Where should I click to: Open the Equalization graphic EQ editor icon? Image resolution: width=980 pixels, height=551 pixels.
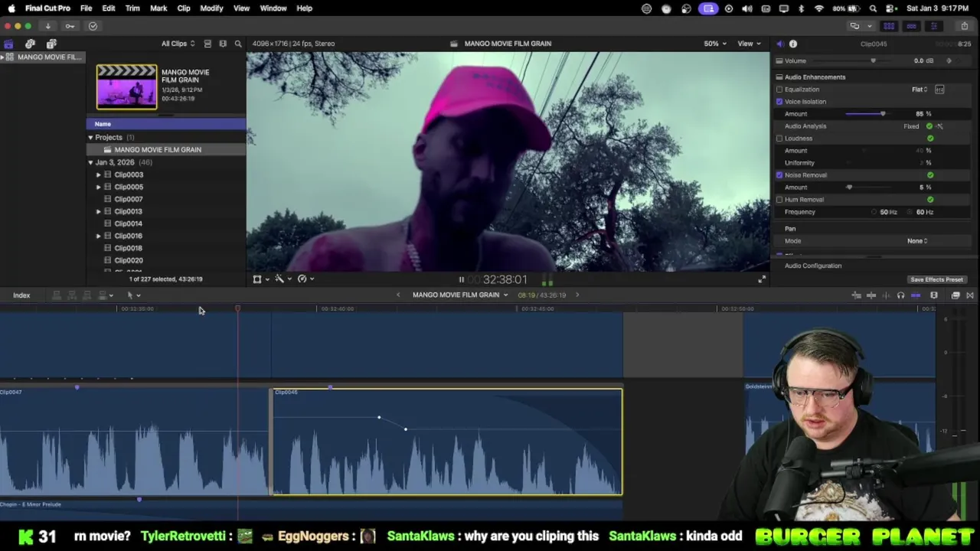tap(939, 90)
